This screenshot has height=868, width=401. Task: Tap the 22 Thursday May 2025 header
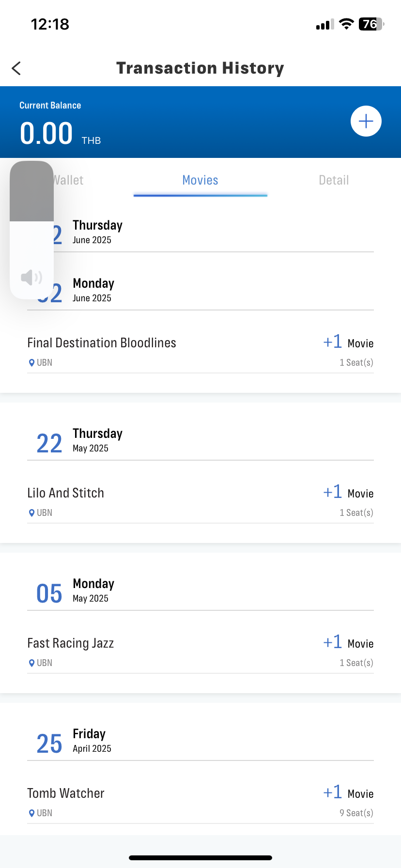tap(200, 441)
